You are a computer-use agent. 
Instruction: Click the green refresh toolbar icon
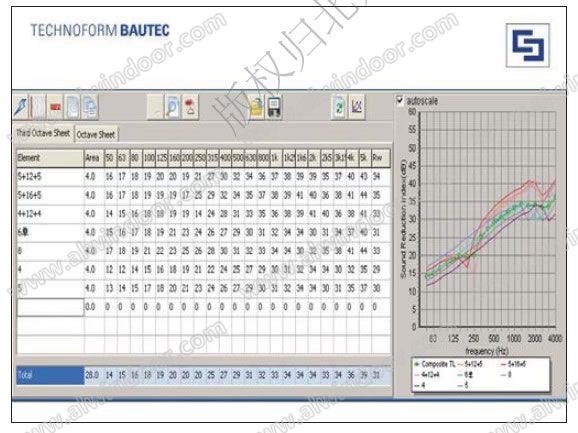click(339, 107)
